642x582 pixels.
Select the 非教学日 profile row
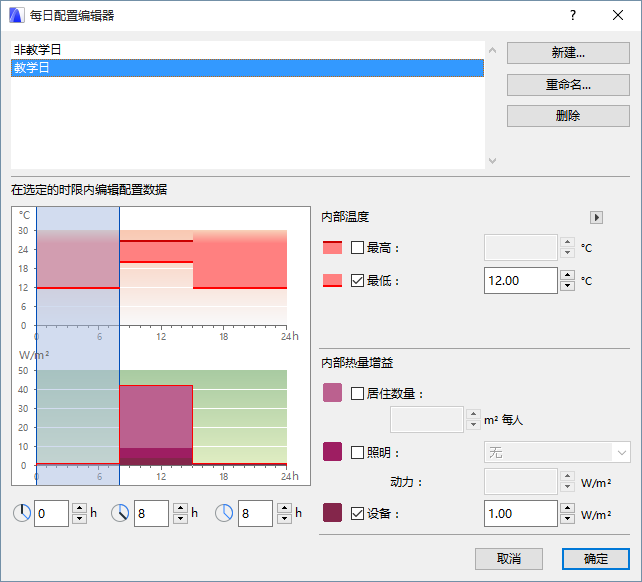click(x=247, y=50)
